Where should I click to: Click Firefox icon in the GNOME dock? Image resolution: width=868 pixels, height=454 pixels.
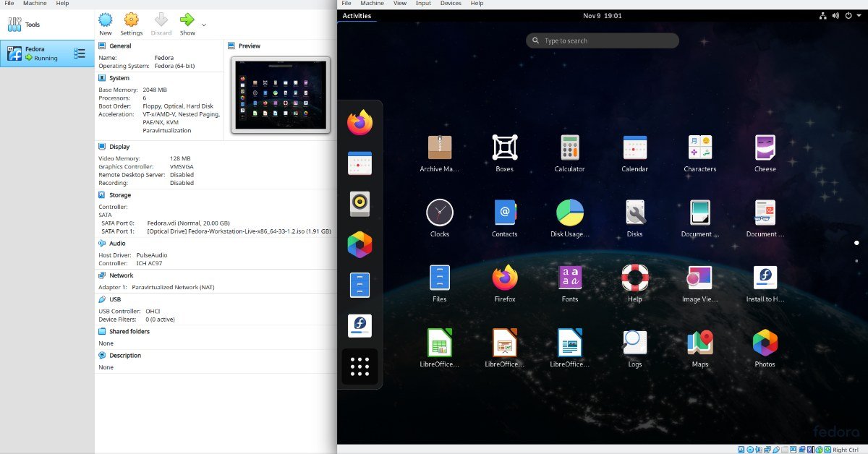pyautogui.click(x=359, y=123)
